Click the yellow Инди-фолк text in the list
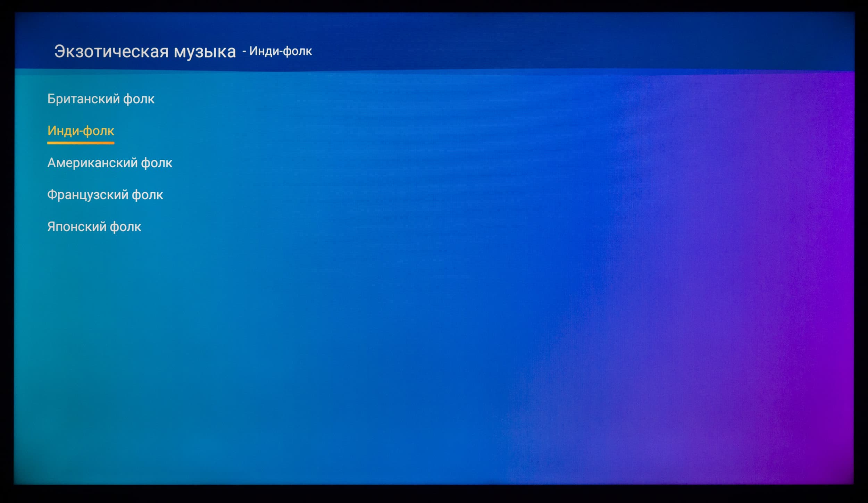The image size is (868, 503). click(x=81, y=131)
